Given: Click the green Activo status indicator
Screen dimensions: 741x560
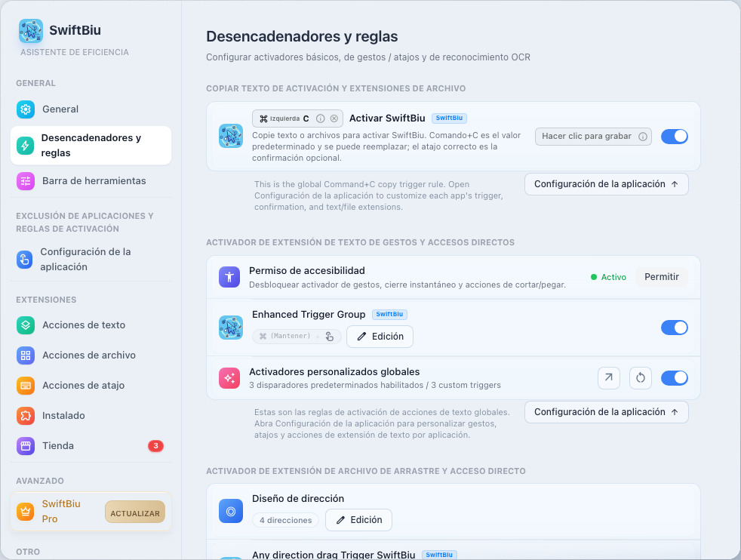Looking at the screenshot, I should [x=608, y=278].
